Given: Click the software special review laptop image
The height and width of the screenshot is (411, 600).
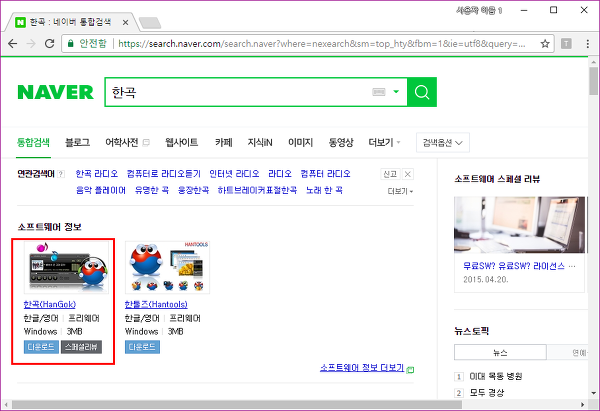Looking at the screenshot, I should tap(520, 225).
